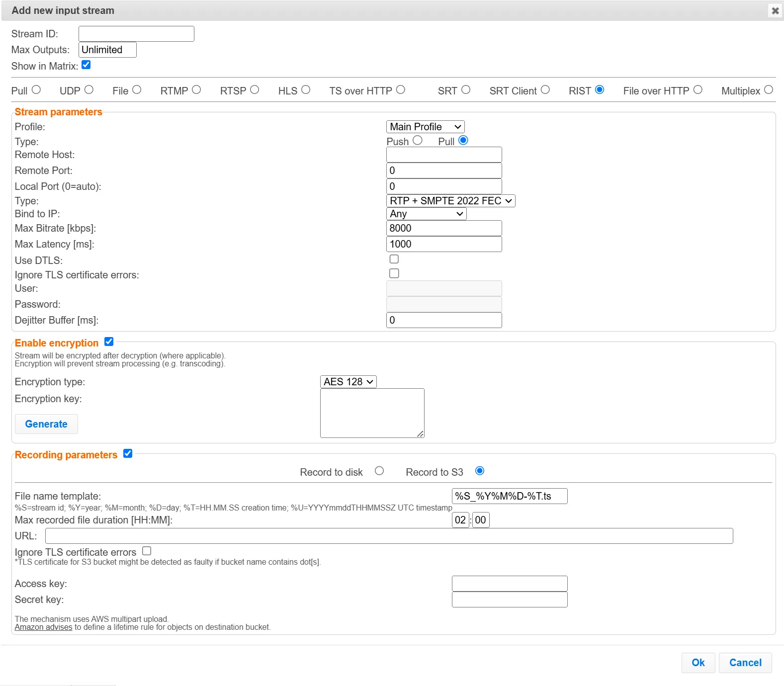Viewport: 784px width, 686px height.
Task: Click into the Remote Host field
Action: click(444, 155)
